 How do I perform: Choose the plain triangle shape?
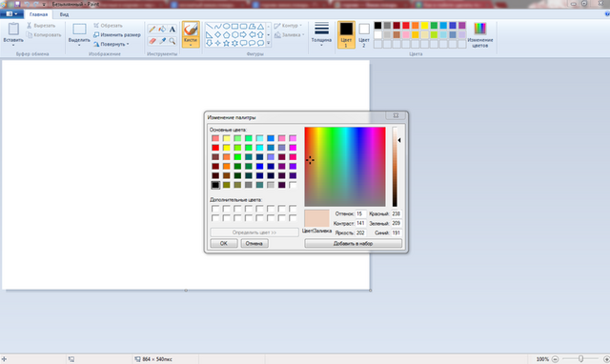coord(260,27)
